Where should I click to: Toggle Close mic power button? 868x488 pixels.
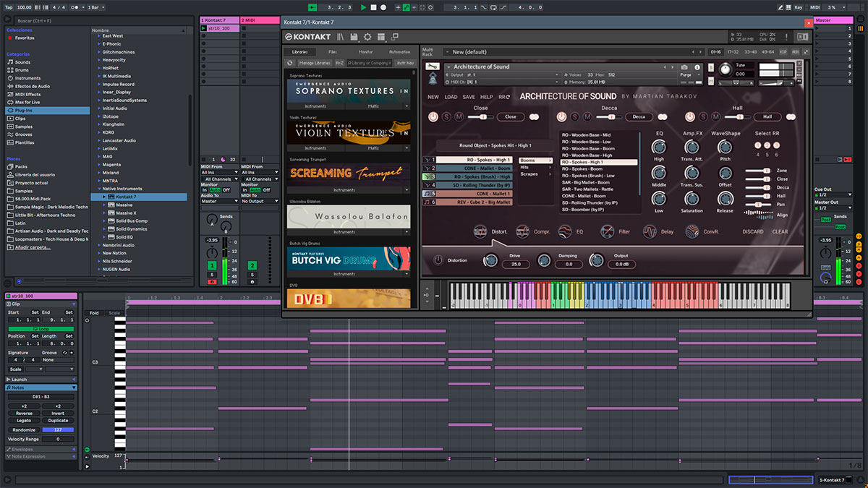pyautogui.click(x=433, y=116)
